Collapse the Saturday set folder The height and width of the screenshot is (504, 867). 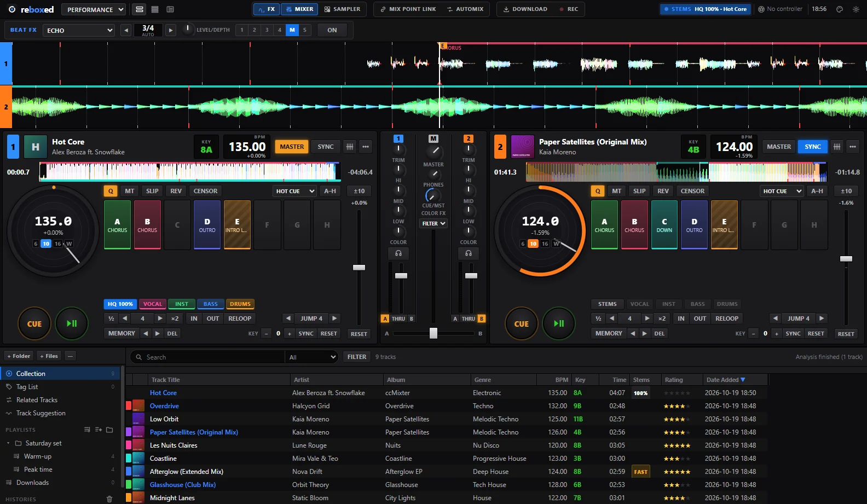8,443
